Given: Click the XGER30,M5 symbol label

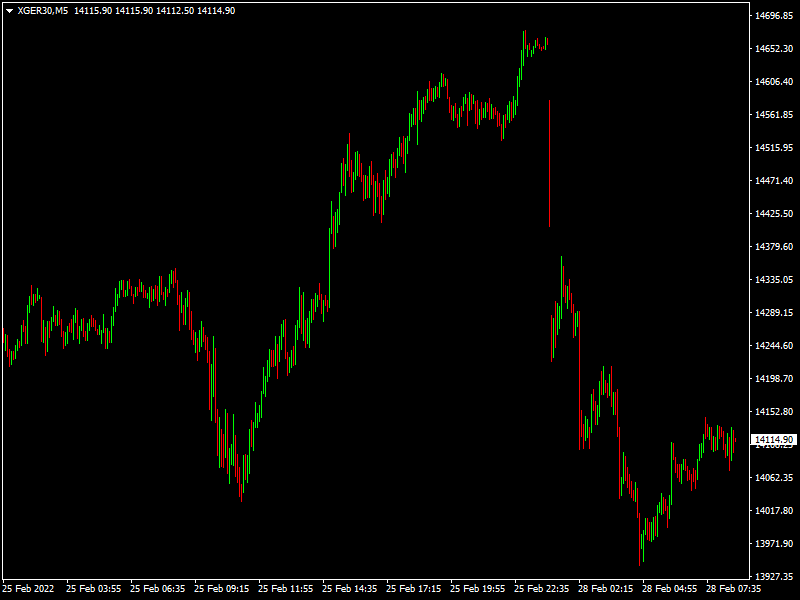Looking at the screenshot, I should click(x=43, y=10).
